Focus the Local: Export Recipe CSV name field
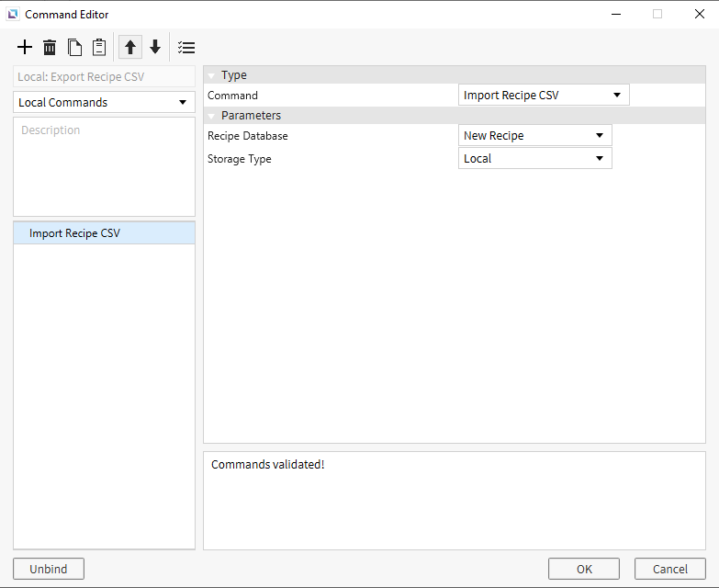 tap(104, 76)
